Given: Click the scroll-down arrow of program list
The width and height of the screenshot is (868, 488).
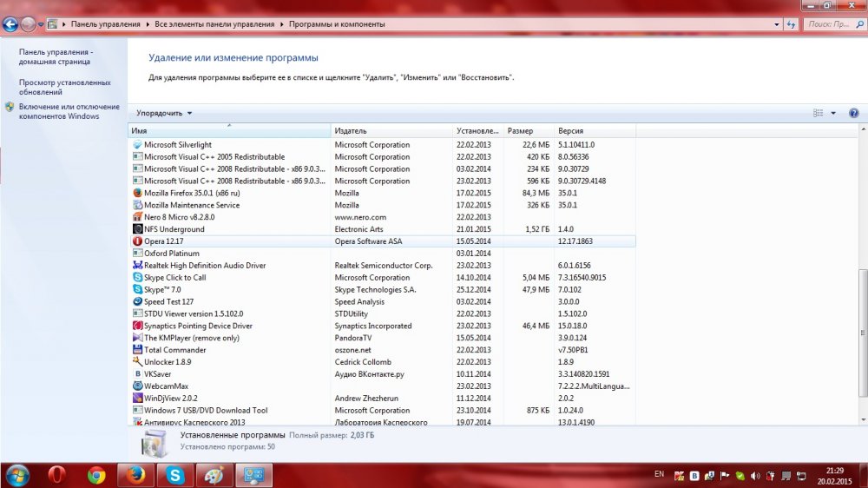Looking at the screenshot, I should [x=863, y=420].
